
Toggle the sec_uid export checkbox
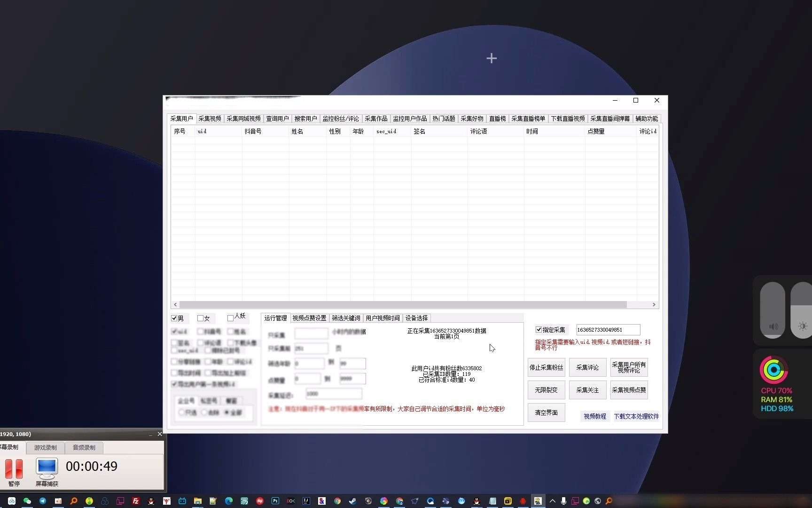coord(174,350)
